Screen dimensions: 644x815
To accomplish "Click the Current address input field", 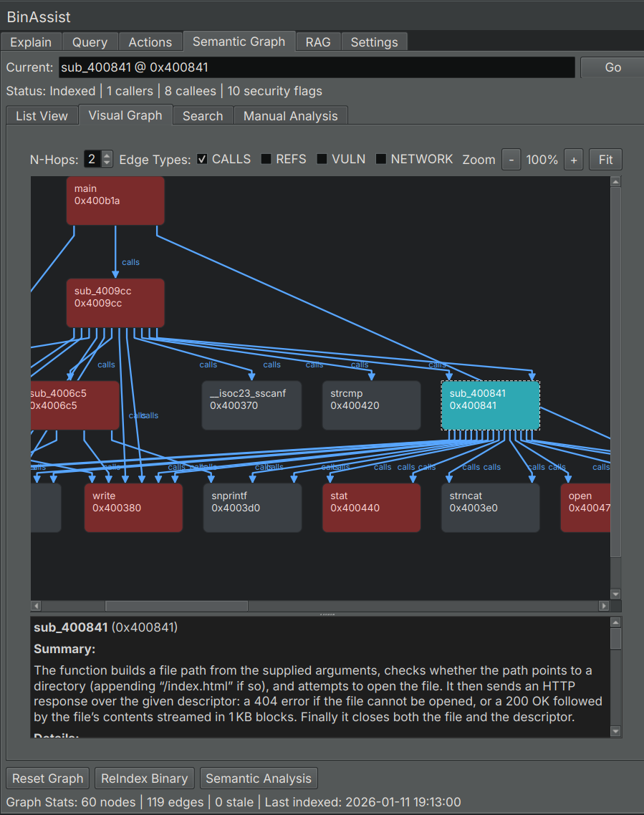I will (315, 67).
